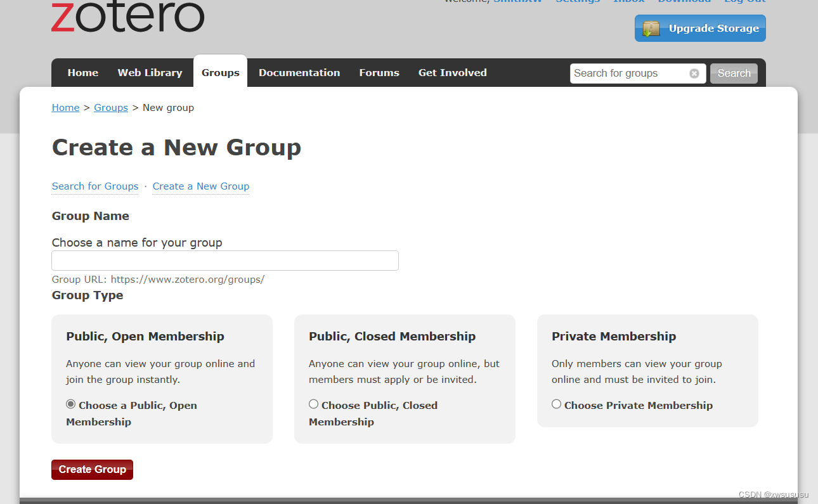
Task: Open the Get Involved tab
Action: [x=453, y=73]
